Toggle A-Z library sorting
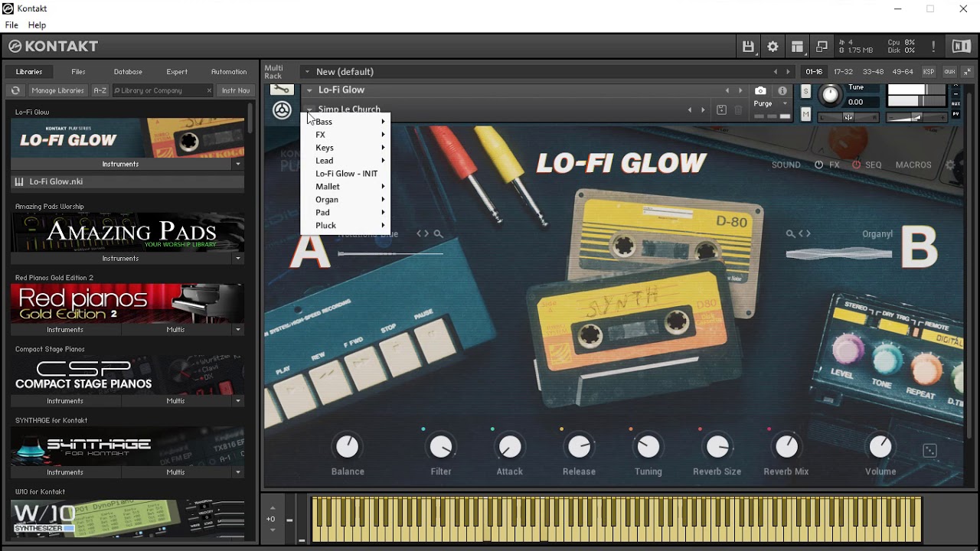980x551 pixels. tap(100, 90)
